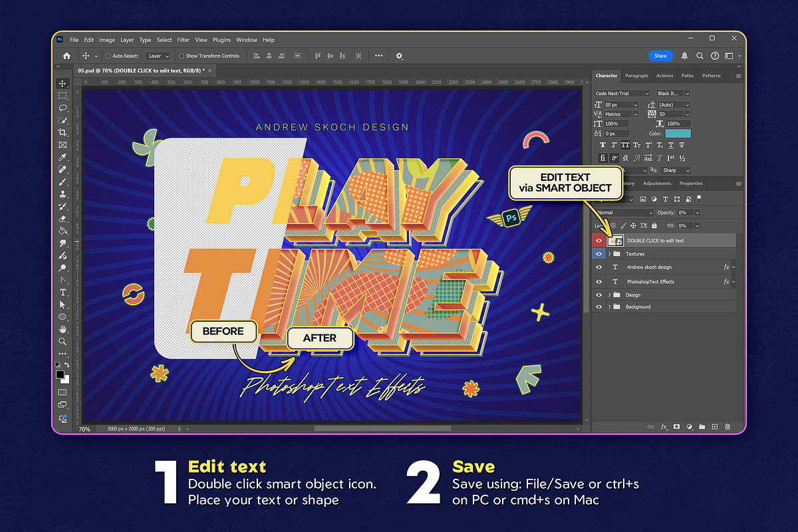
Task: Select the Brush tool
Action: point(63,182)
